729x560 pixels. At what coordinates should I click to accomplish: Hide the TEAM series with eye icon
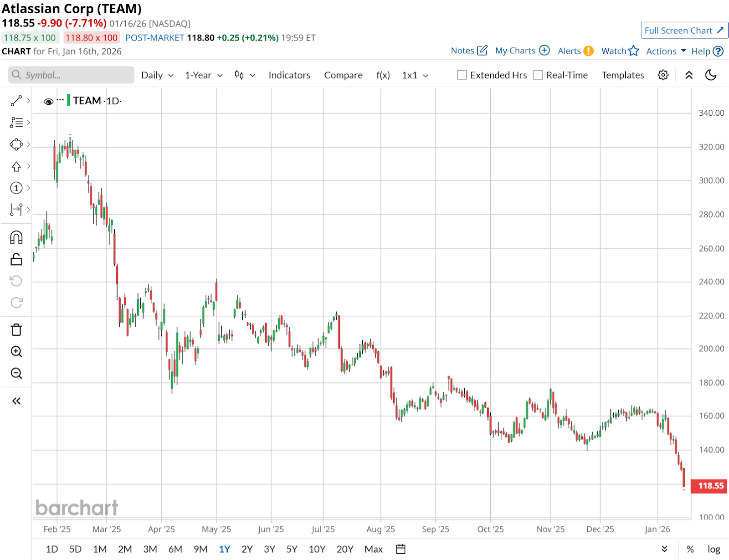pyautogui.click(x=48, y=101)
